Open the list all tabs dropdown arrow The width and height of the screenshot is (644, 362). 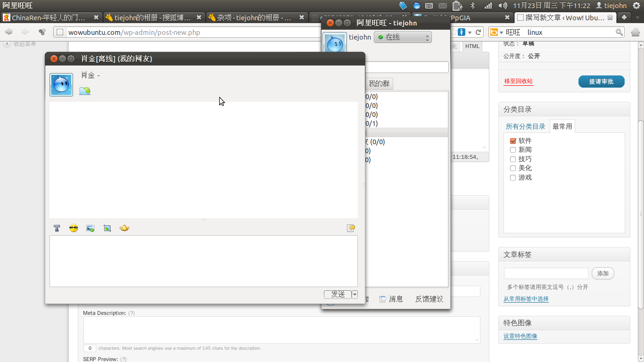pos(636,17)
